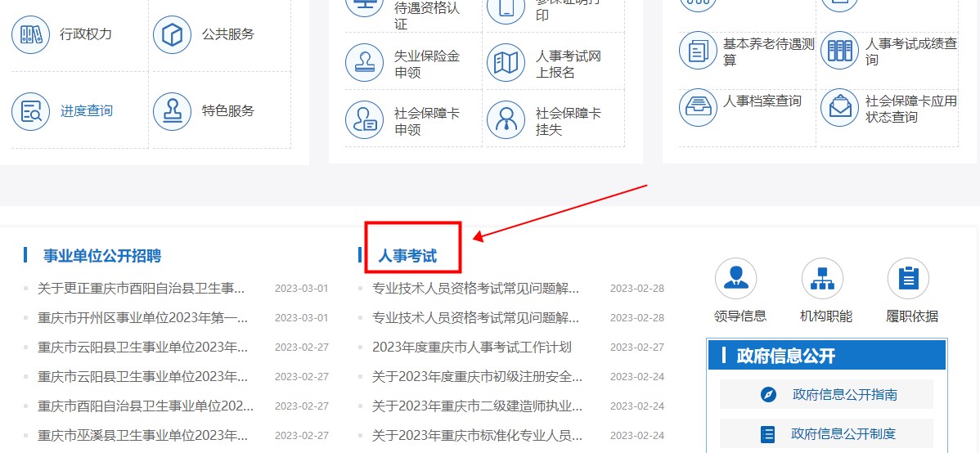Select the 特色服务 stamp icon
Screen dimensions: 980x453
click(173, 111)
